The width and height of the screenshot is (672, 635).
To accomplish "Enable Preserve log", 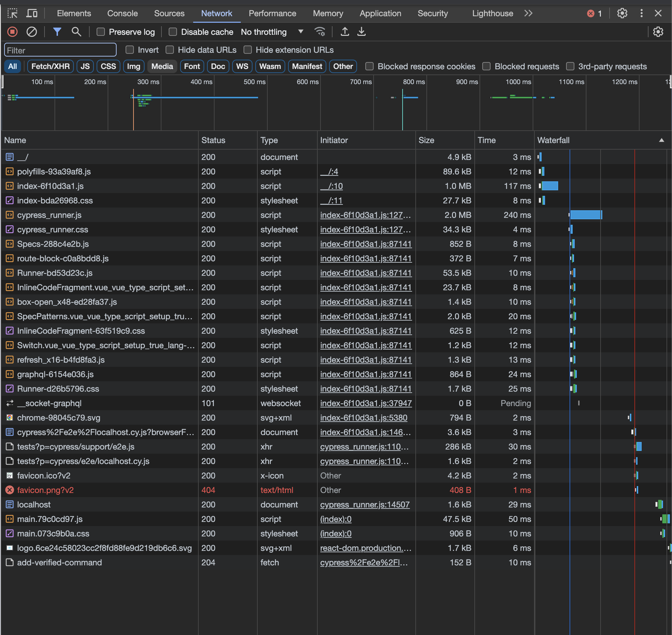I will click(101, 32).
